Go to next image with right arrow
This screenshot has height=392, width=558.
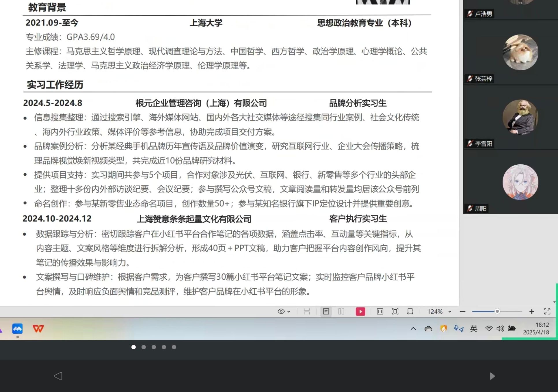[x=492, y=376]
